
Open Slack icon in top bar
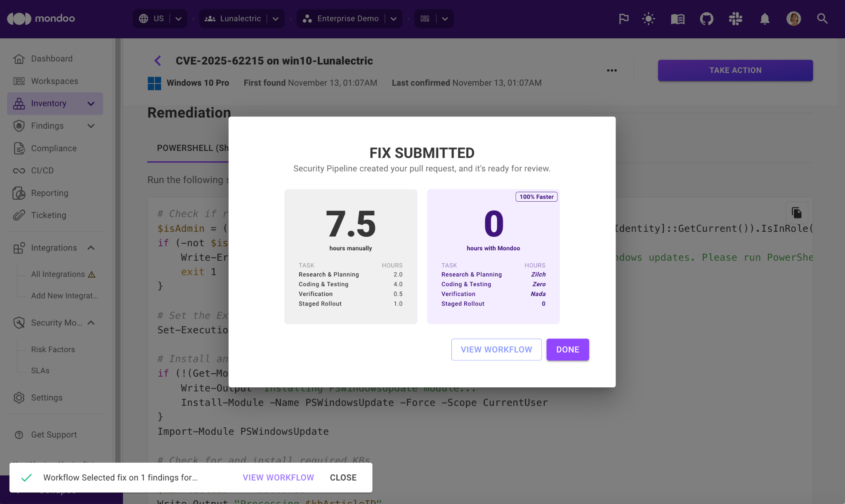click(735, 19)
